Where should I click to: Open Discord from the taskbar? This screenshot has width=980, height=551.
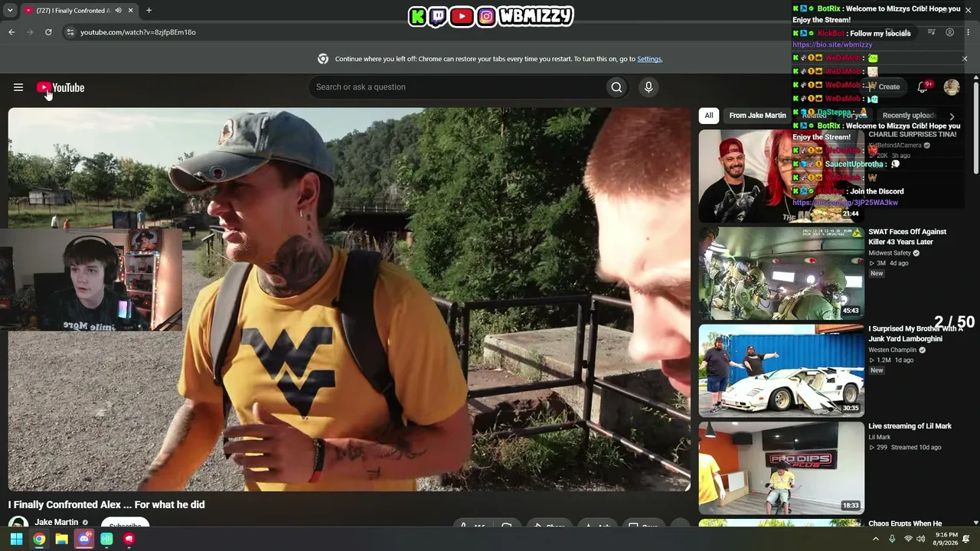(84, 539)
